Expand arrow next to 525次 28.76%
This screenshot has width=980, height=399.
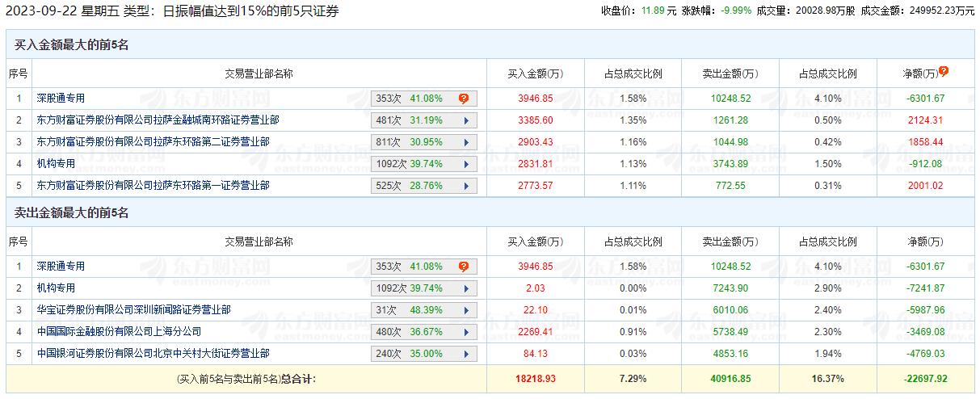coord(466,186)
